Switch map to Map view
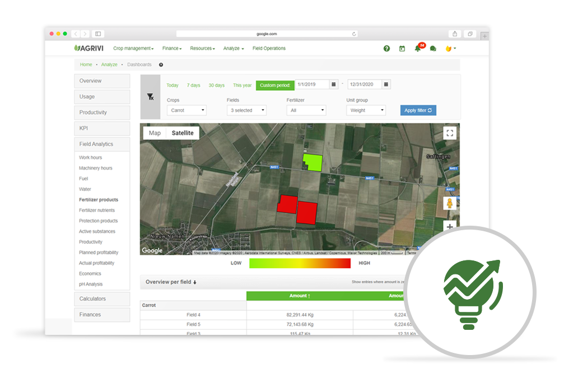This screenshot has width=578, height=392. (x=155, y=133)
